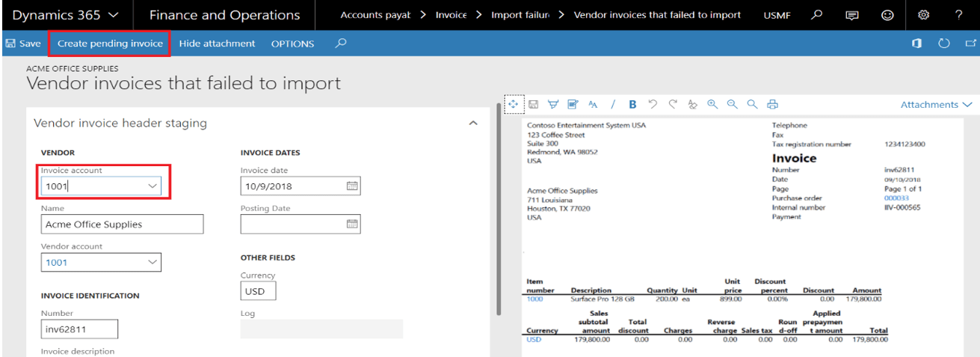Click Hide attachment in action bar
Viewport: 980px width, 357px height.
pos(217,43)
